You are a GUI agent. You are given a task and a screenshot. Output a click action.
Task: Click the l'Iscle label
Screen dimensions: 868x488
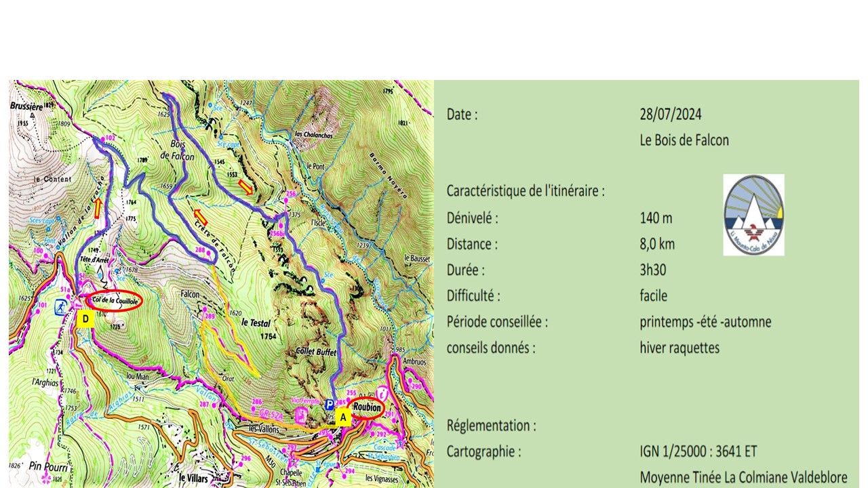[319, 222]
